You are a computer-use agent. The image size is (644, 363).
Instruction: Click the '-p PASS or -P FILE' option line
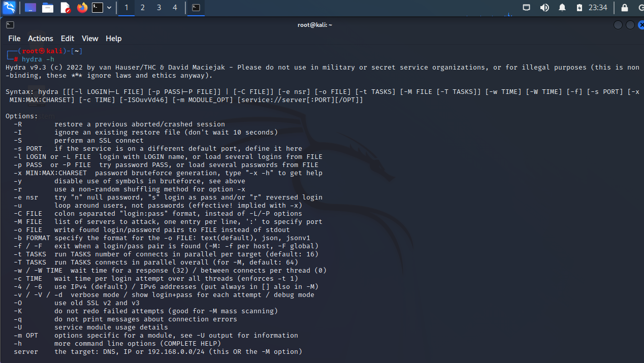coord(166,165)
